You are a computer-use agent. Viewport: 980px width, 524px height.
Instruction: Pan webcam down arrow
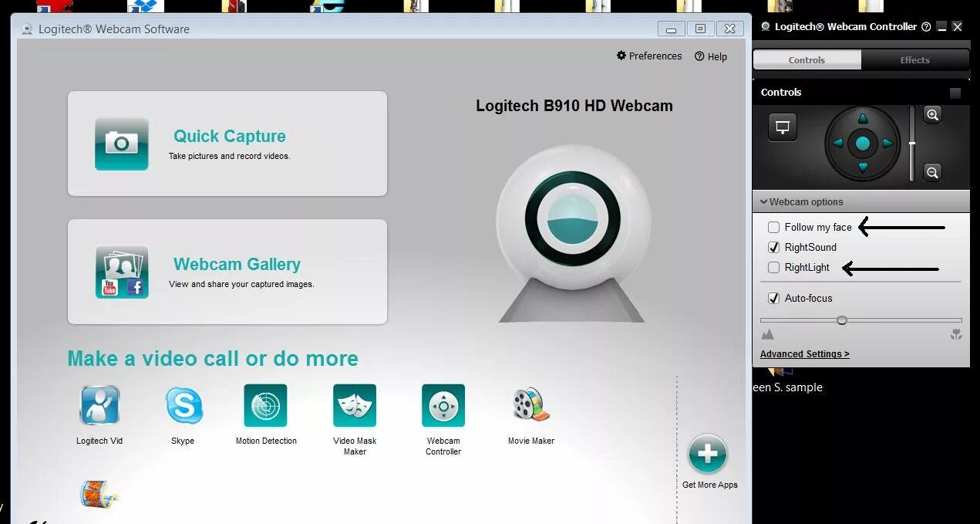tap(863, 167)
